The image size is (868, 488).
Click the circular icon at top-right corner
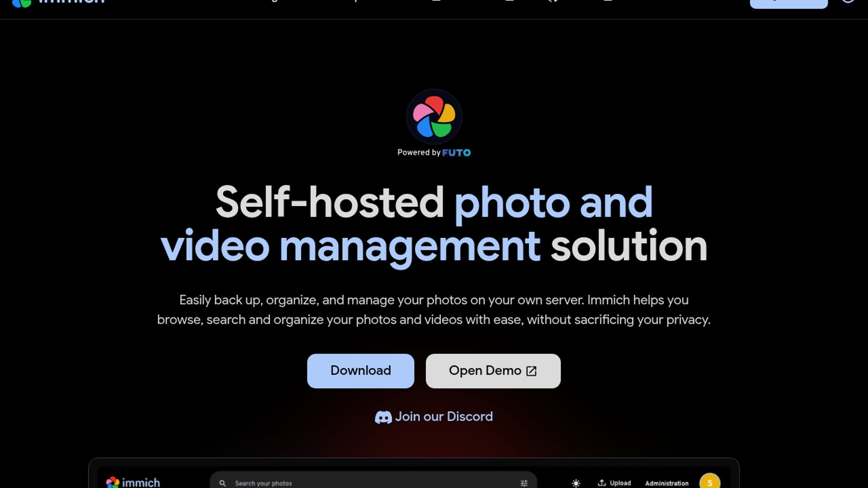tap(848, 1)
